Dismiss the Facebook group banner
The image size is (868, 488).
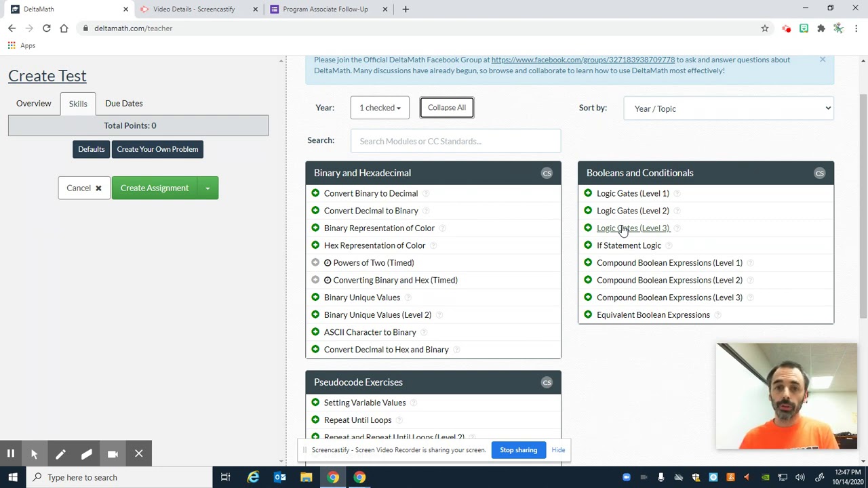[823, 60]
